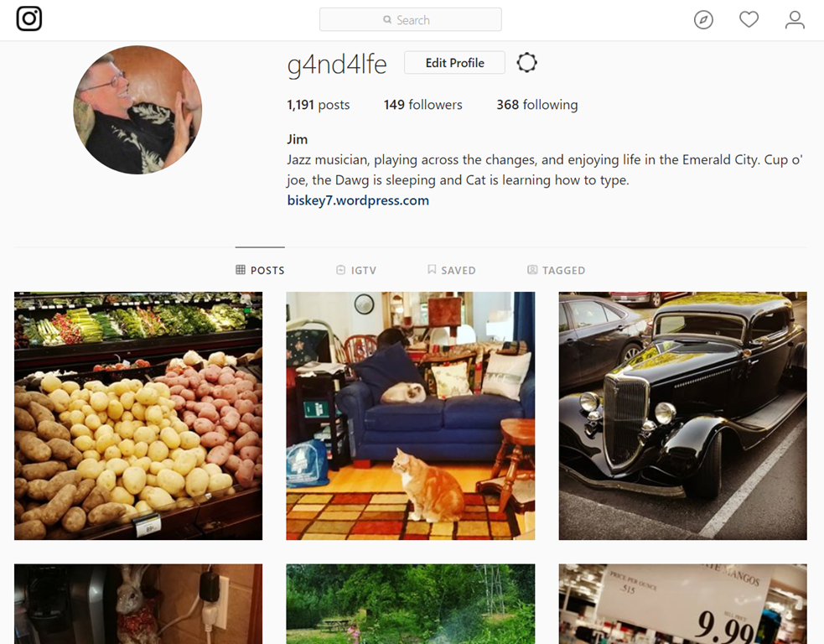
Task: View the 149 followers list
Action: (423, 105)
